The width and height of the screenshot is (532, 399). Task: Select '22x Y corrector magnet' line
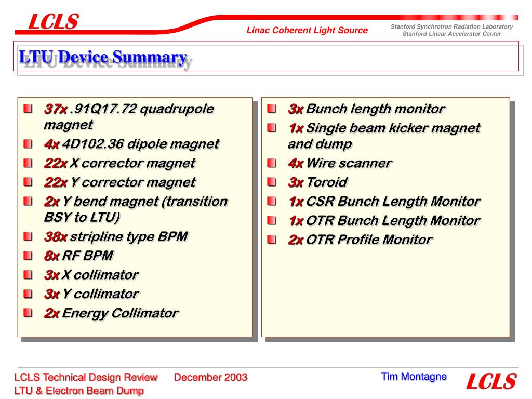pyautogui.click(x=120, y=182)
